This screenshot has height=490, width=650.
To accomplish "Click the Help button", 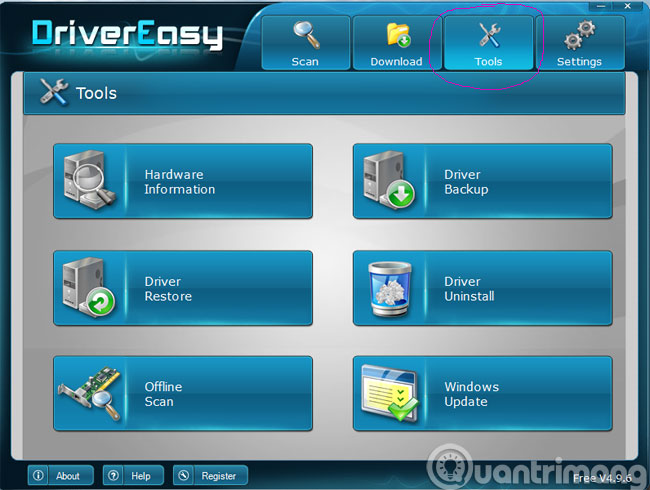I will 133,475.
